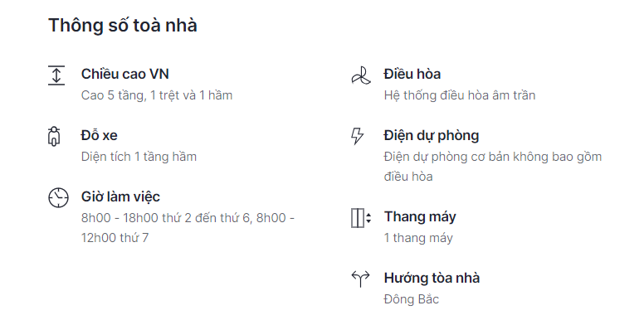Viewport: 644px width, 320px height.
Task: Click the Điều hòa label
Action: [412, 75]
